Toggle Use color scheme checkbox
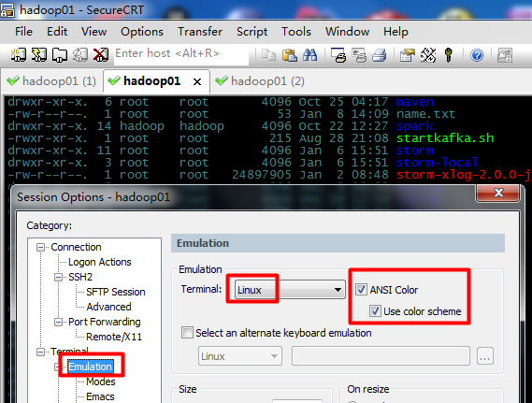Screen dimensions: 532x403 375,311
